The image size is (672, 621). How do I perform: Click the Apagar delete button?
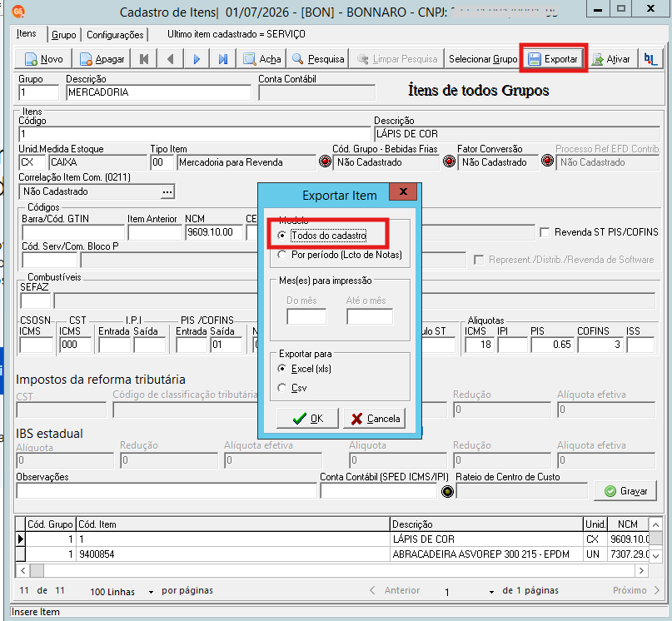(x=102, y=59)
